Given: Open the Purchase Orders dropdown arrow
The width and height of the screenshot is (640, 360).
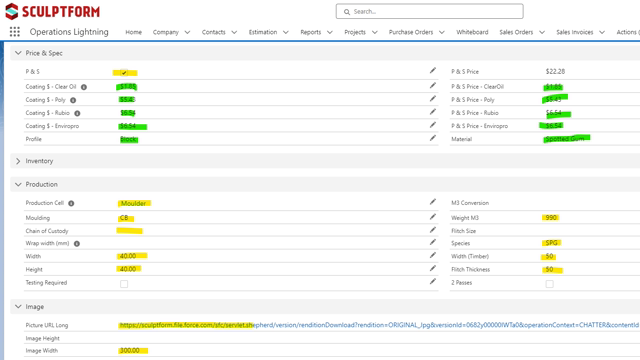Looking at the screenshot, I should 442,32.
